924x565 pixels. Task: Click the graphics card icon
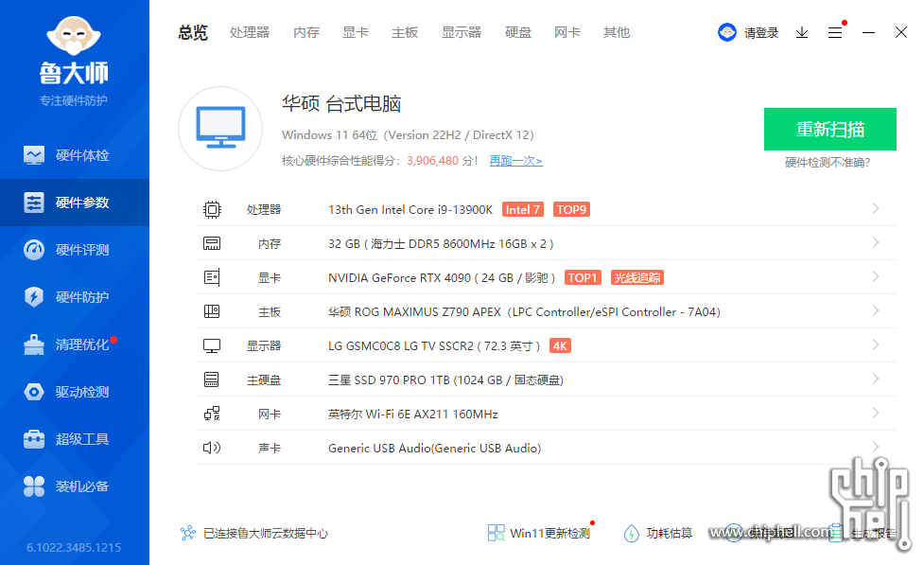212,277
